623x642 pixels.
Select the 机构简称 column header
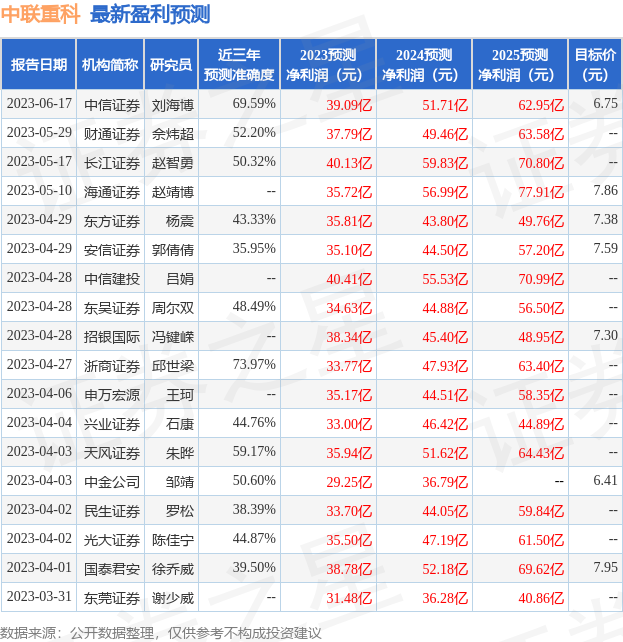coord(110,65)
